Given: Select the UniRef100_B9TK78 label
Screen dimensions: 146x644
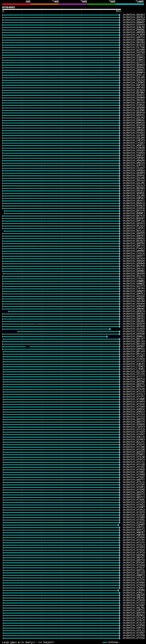Looking at the screenshot, I should click(x=133, y=211).
